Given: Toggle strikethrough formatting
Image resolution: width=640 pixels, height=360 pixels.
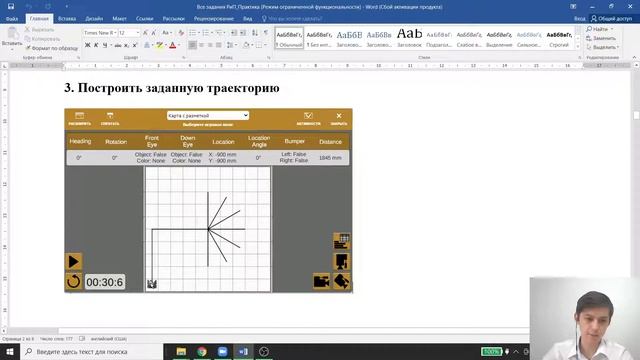Looking at the screenshot, I should (x=118, y=45).
